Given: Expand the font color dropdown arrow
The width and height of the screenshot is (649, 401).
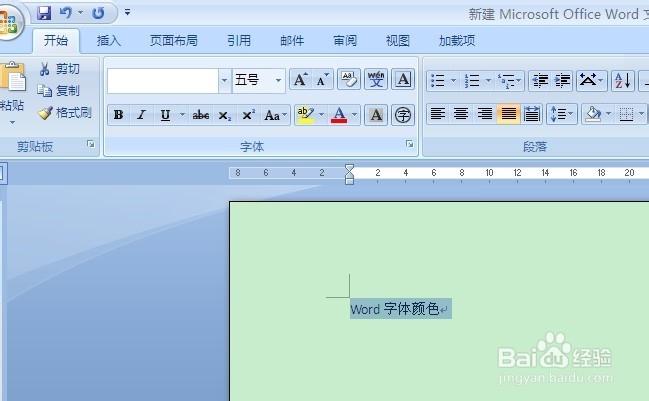Looking at the screenshot, I should click(x=355, y=115).
